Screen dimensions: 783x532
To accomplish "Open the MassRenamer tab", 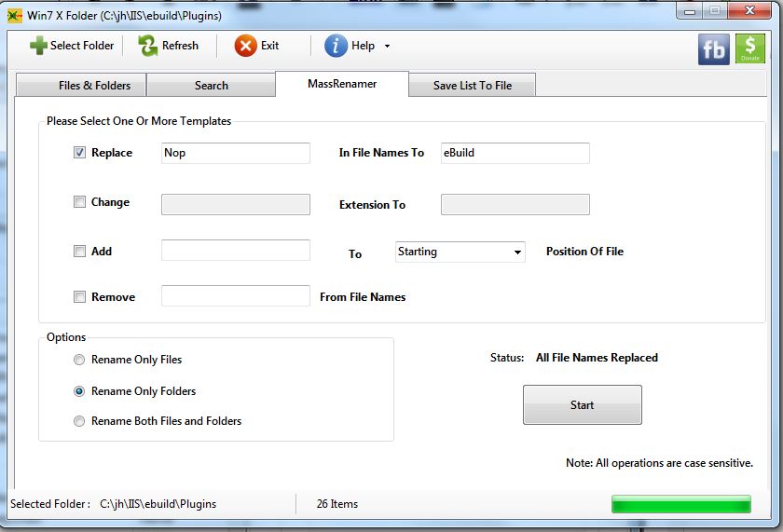I will coord(342,83).
